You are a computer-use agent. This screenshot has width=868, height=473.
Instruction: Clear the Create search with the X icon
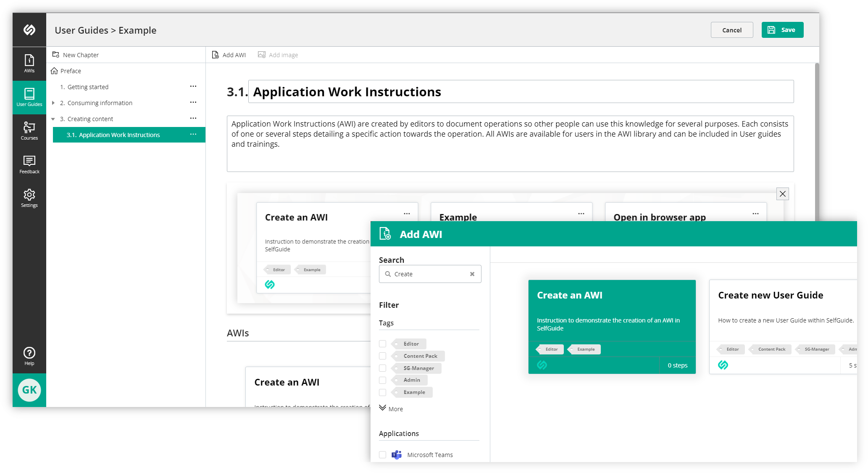(x=472, y=274)
